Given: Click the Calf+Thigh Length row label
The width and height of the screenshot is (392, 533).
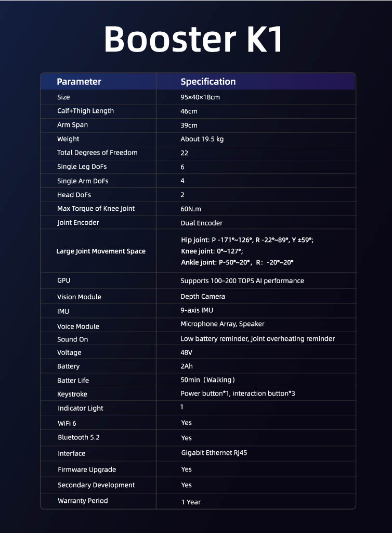Looking at the screenshot, I should tap(85, 111).
